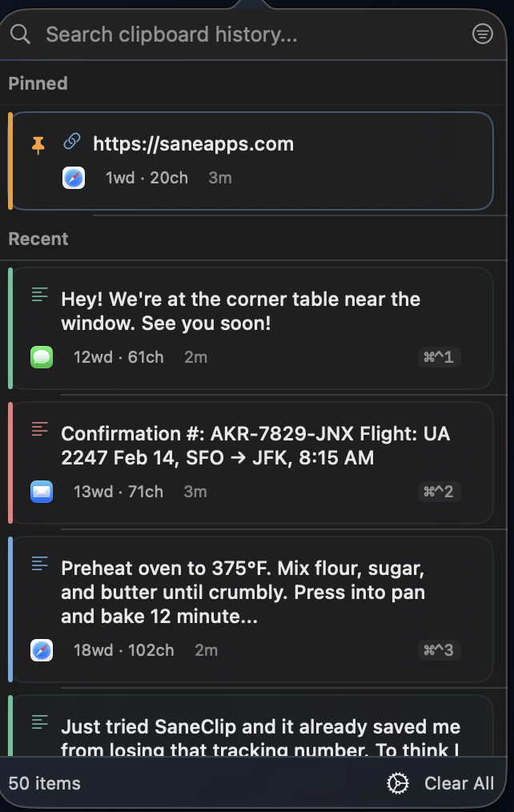Select the pinned https://saneapps.com item
The height and width of the screenshot is (812, 514).
pos(251,161)
